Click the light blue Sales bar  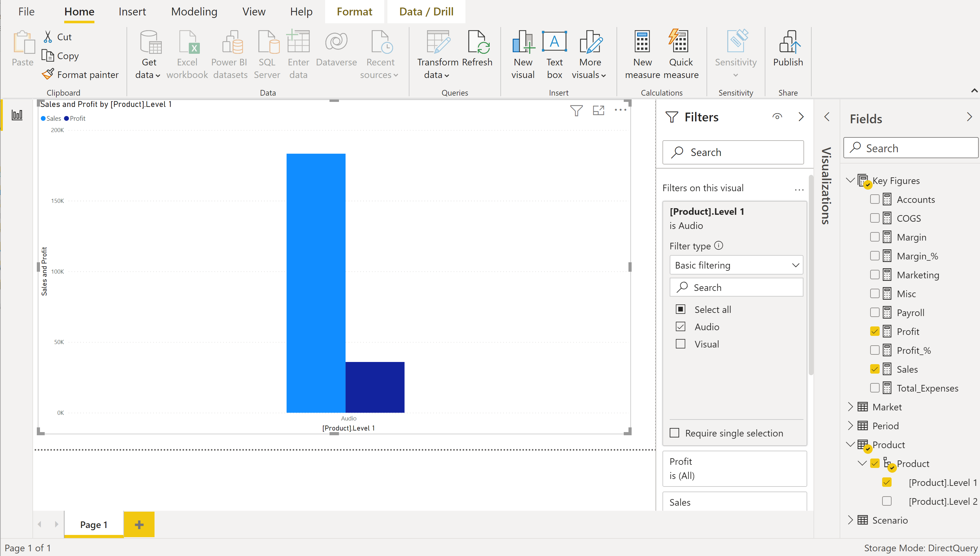[316, 283]
